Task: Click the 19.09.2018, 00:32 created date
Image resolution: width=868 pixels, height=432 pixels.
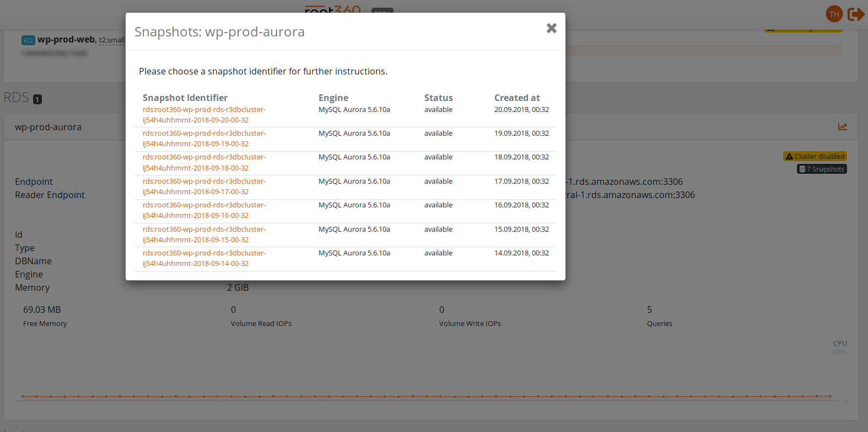Action: 521,134
